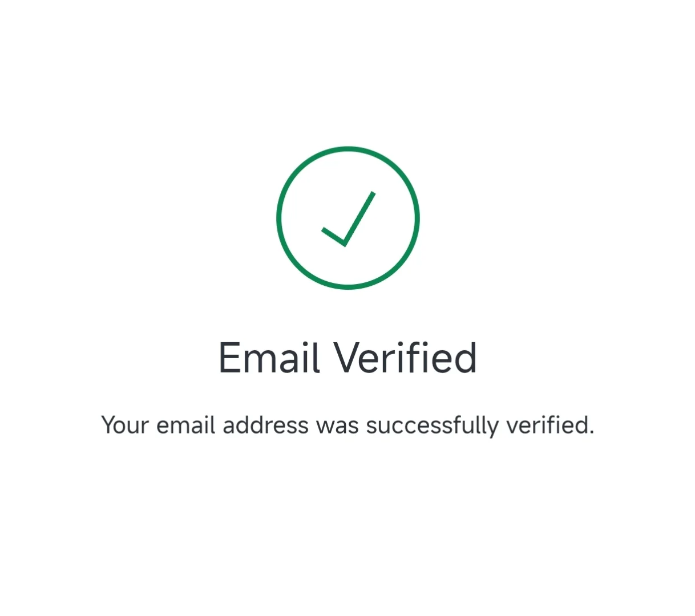Click the successfully verified confirmation sentence
Viewport: 695px width, 616px height.
347,425
